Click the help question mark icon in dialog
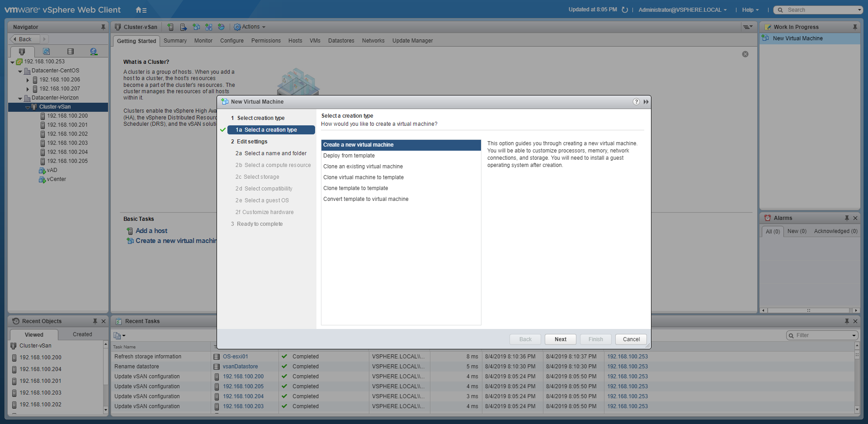This screenshot has width=868, height=424. click(636, 102)
